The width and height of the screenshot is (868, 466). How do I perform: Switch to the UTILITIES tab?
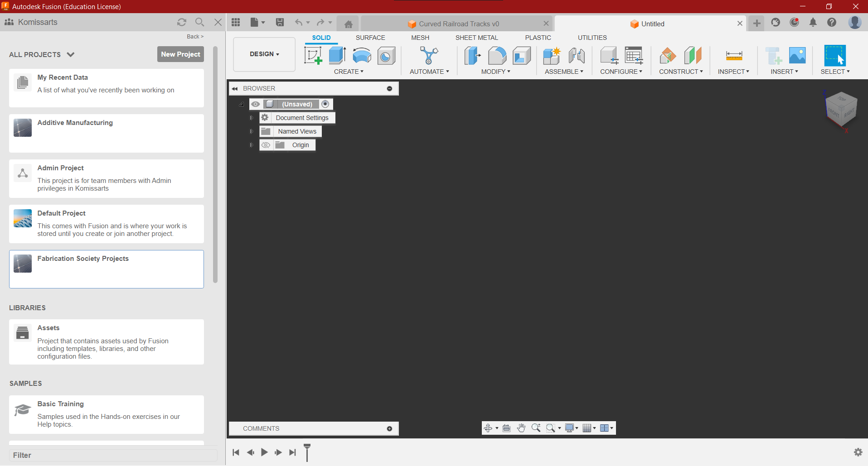[x=592, y=38]
